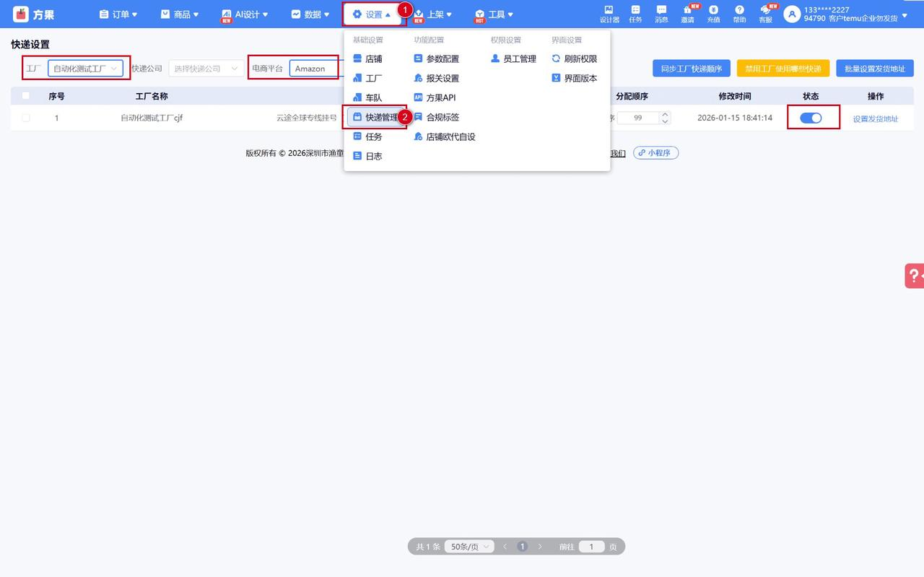Expand the AI设计 menu

tap(244, 14)
